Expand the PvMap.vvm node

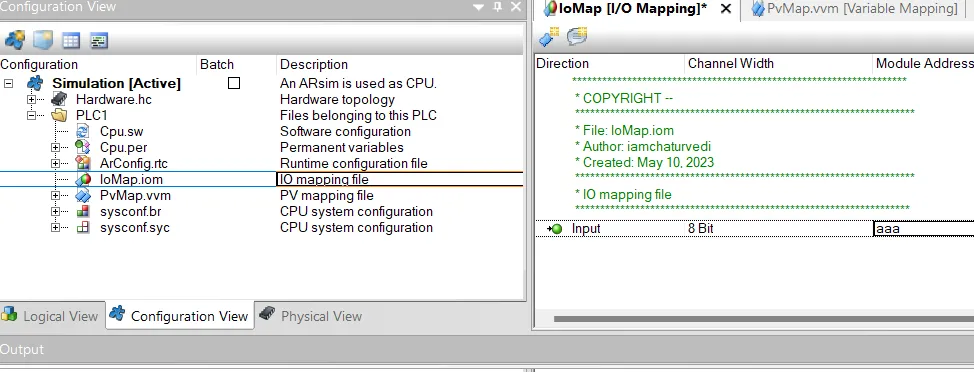click(55, 196)
